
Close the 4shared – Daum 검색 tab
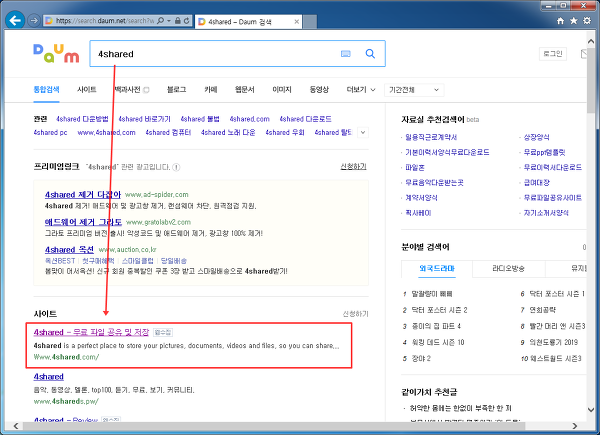point(297,22)
